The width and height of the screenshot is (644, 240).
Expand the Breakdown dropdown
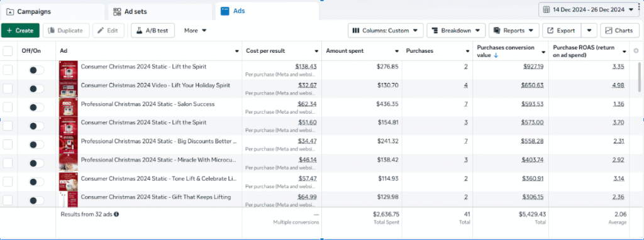click(457, 30)
